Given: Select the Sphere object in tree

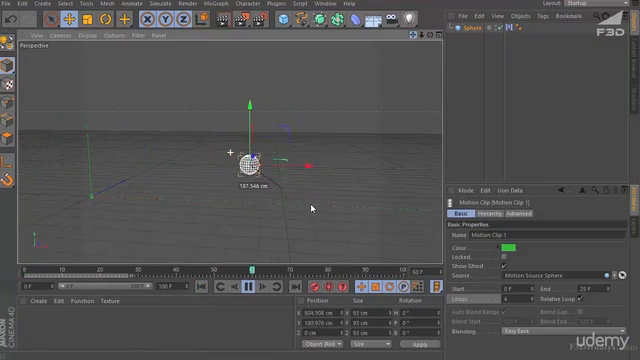Looking at the screenshot, I should [472, 28].
